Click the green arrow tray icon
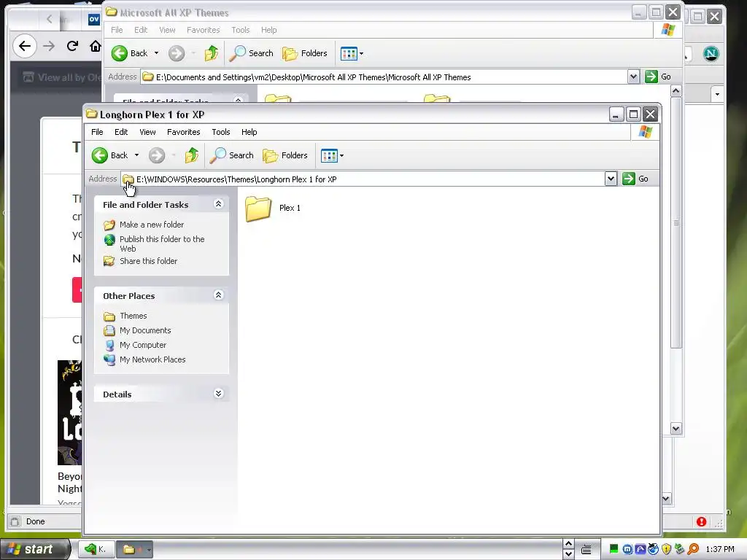Viewport: 747px width, 560px height. point(680,549)
